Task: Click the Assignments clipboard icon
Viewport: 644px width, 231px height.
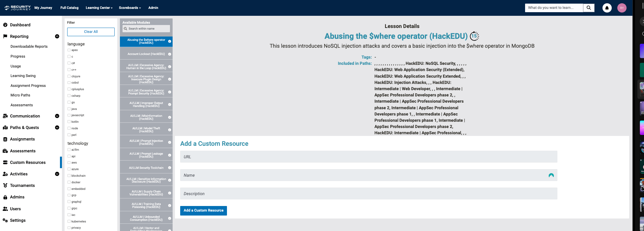Action: [5, 139]
